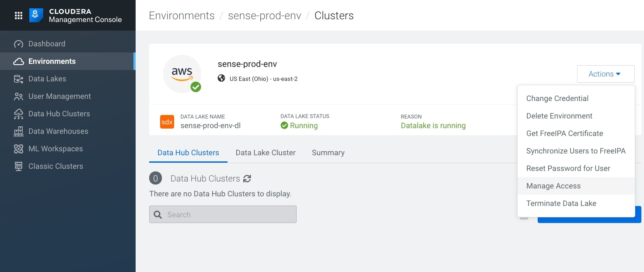The width and height of the screenshot is (644, 272).
Task: Click the green environment status checkmark
Action: (196, 87)
